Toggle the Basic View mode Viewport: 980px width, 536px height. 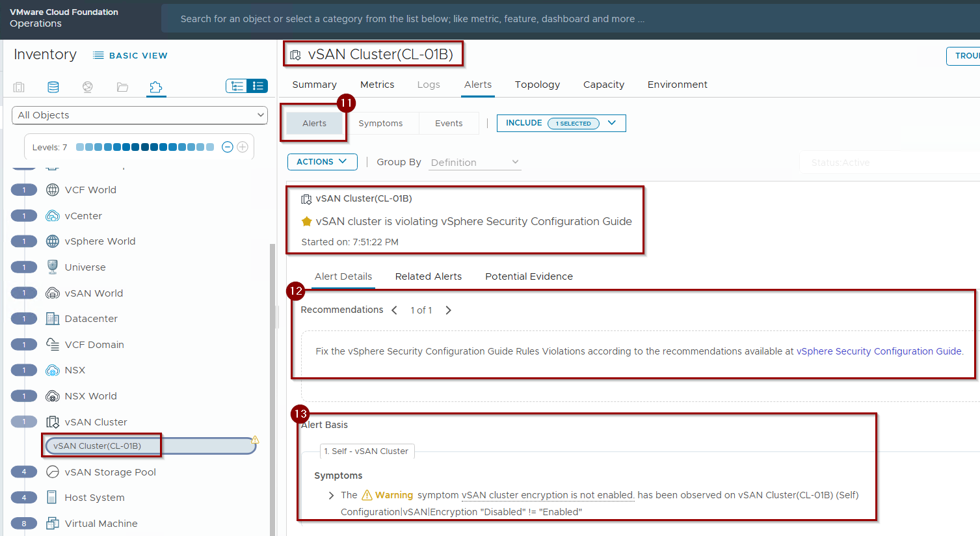point(130,55)
